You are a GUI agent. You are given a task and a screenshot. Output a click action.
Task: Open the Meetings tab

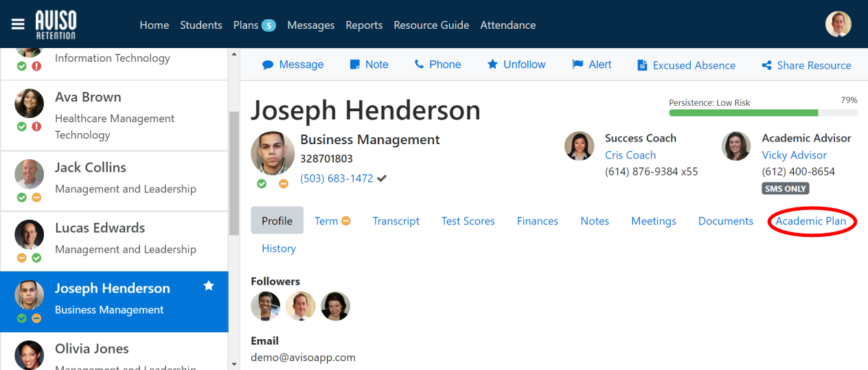[654, 221]
